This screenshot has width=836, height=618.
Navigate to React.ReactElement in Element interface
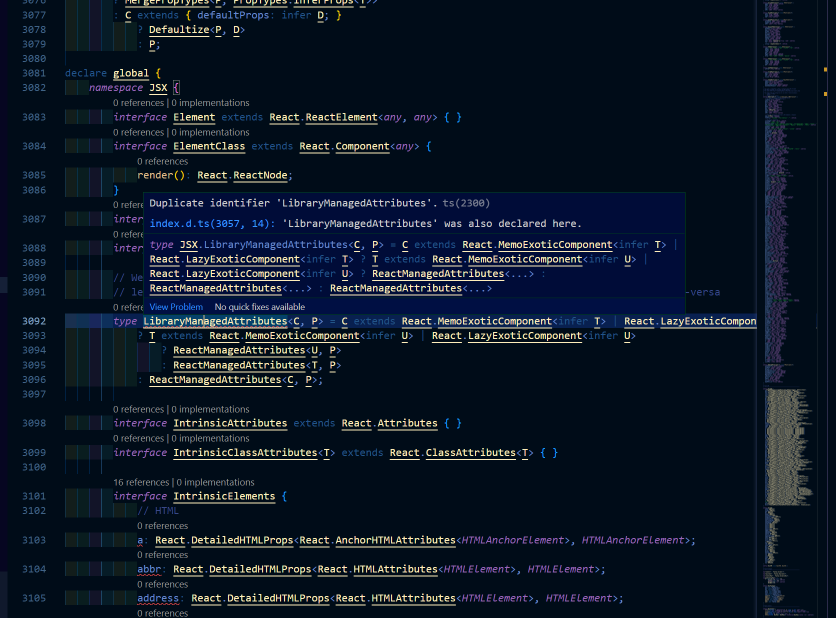coord(340,116)
